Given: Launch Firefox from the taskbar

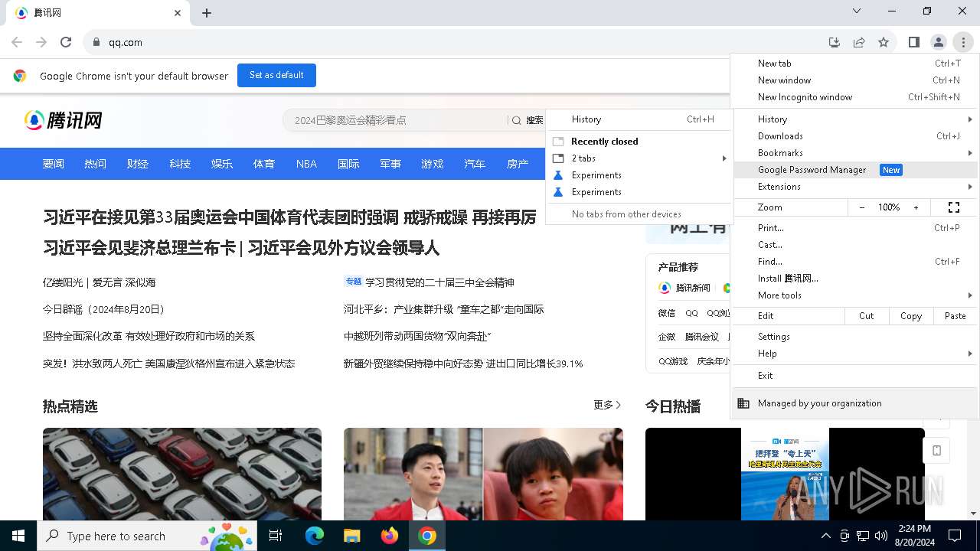Looking at the screenshot, I should [x=389, y=536].
